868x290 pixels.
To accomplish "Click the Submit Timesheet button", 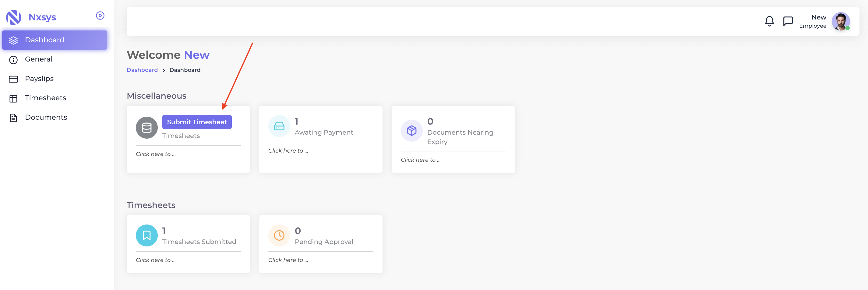I will tap(197, 122).
